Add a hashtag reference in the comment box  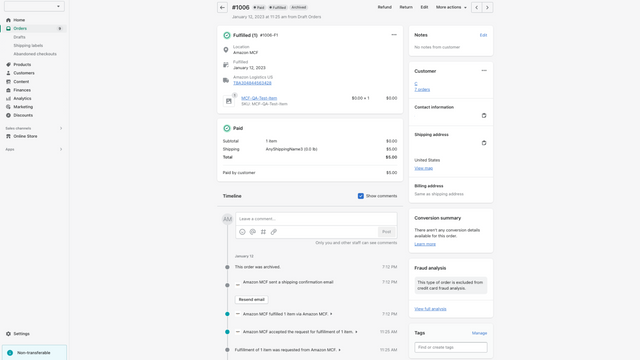[x=263, y=232]
